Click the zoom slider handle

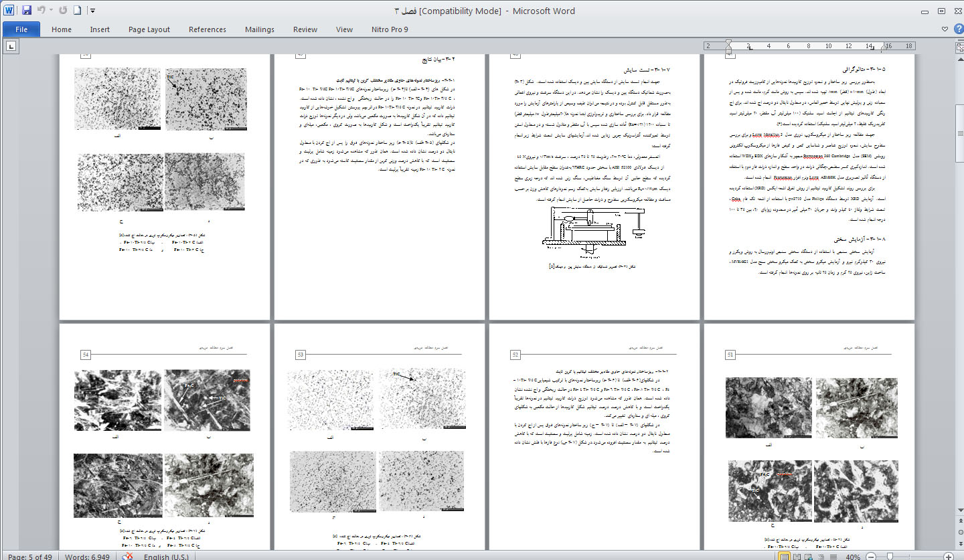click(889, 556)
